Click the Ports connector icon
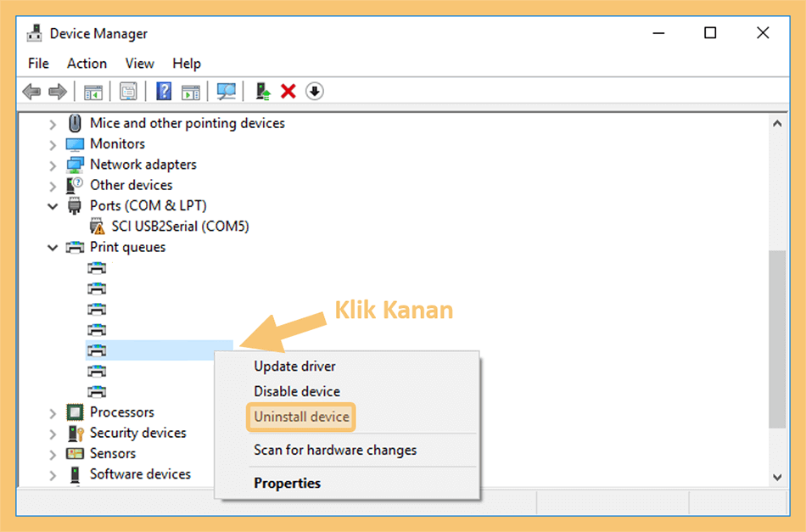Image resolution: width=806 pixels, height=532 pixels. pyautogui.click(x=75, y=205)
